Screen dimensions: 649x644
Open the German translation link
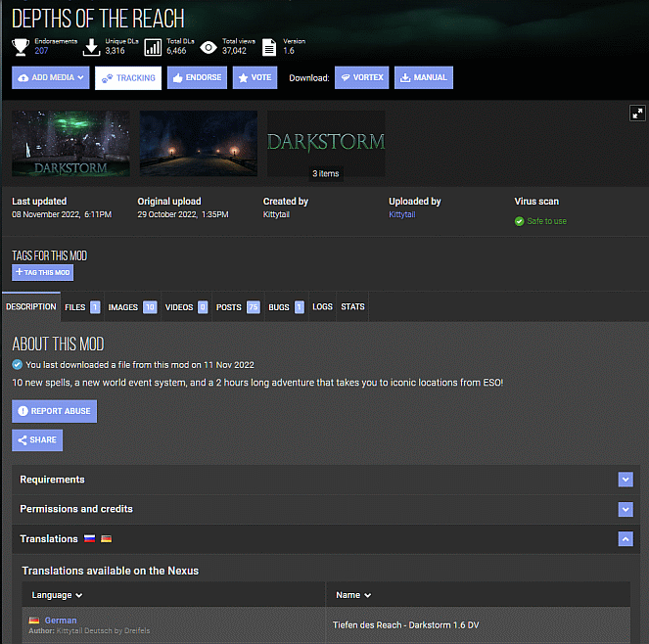pyautogui.click(x=61, y=621)
